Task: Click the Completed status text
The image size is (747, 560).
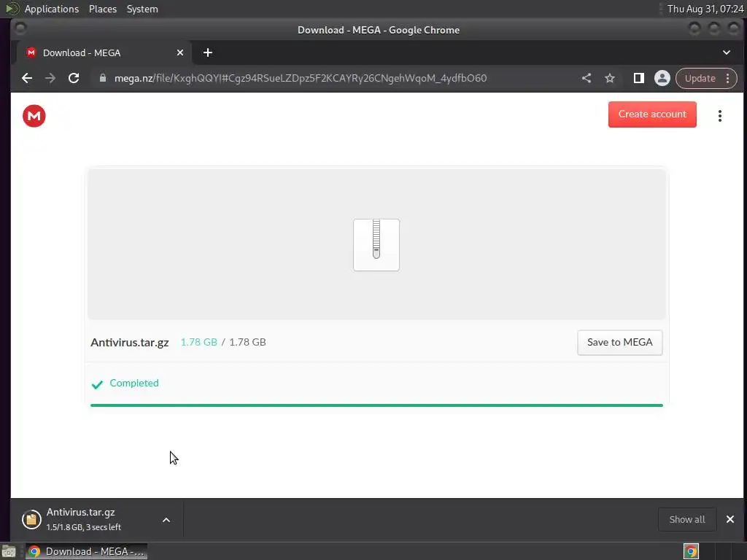Action: point(134,383)
